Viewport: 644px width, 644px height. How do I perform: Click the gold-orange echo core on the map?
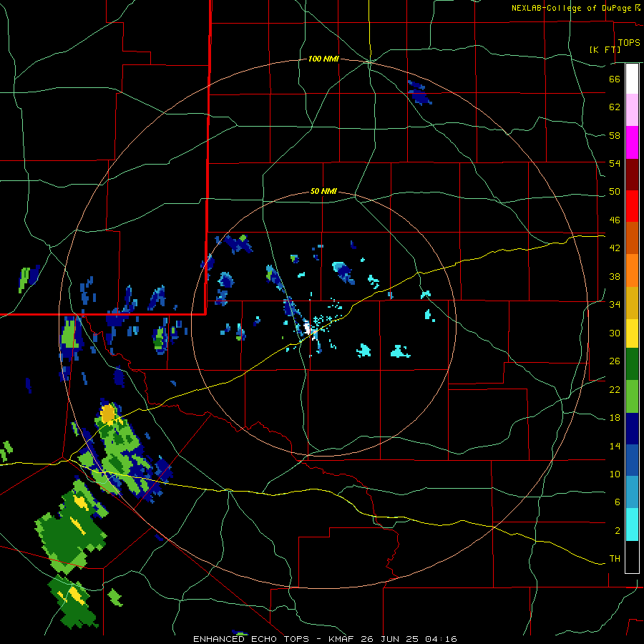[x=108, y=414]
